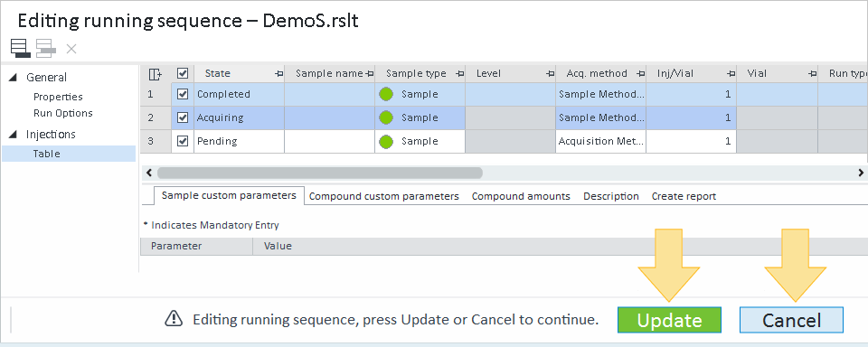Click the Cancel button
The image size is (868, 347).
(x=792, y=320)
